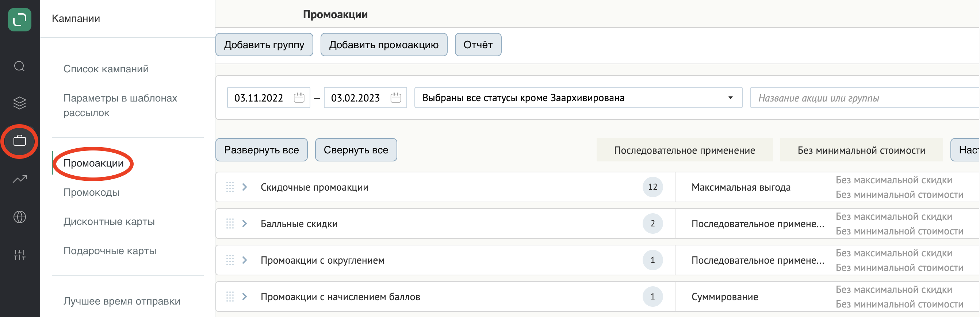
Task: Click count badge of Промоакции с начислением баллов
Action: [x=653, y=297]
